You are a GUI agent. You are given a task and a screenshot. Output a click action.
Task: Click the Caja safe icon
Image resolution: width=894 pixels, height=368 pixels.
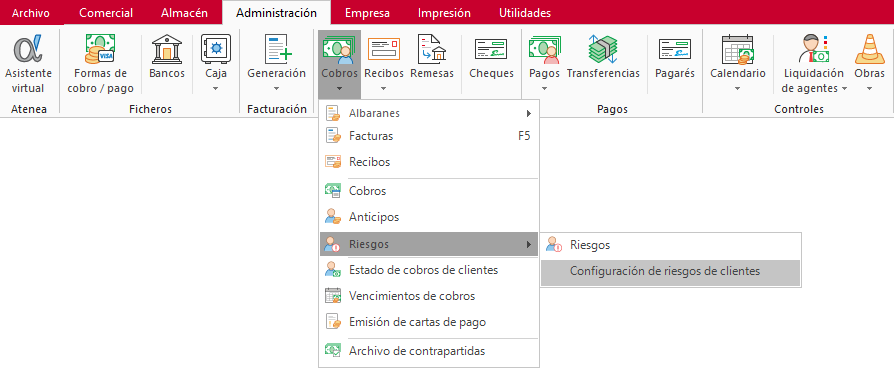point(216,49)
